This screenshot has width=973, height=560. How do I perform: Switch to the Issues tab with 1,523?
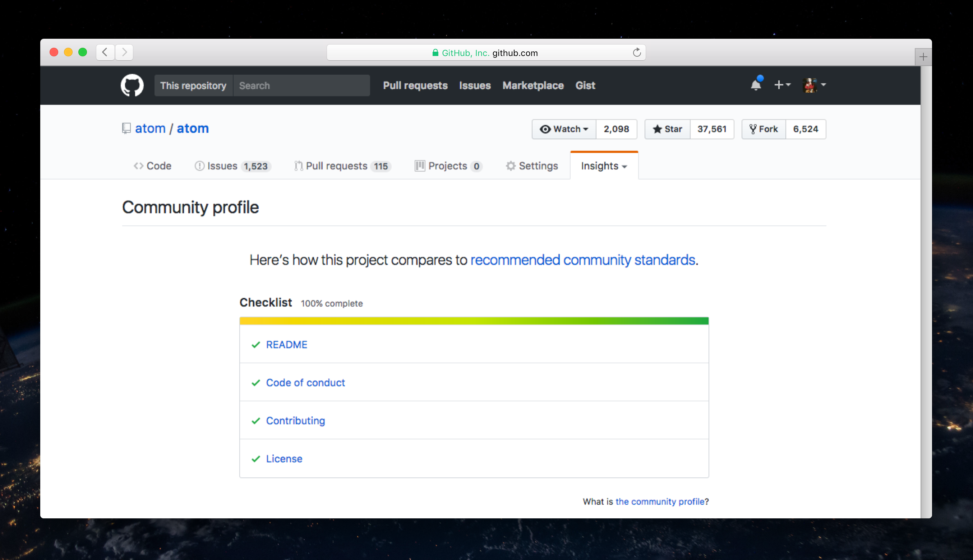(x=232, y=166)
